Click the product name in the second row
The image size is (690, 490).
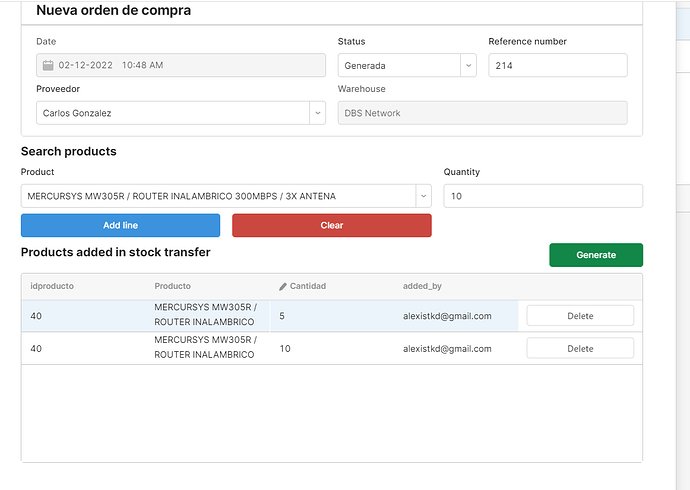pyautogui.click(x=205, y=347)
